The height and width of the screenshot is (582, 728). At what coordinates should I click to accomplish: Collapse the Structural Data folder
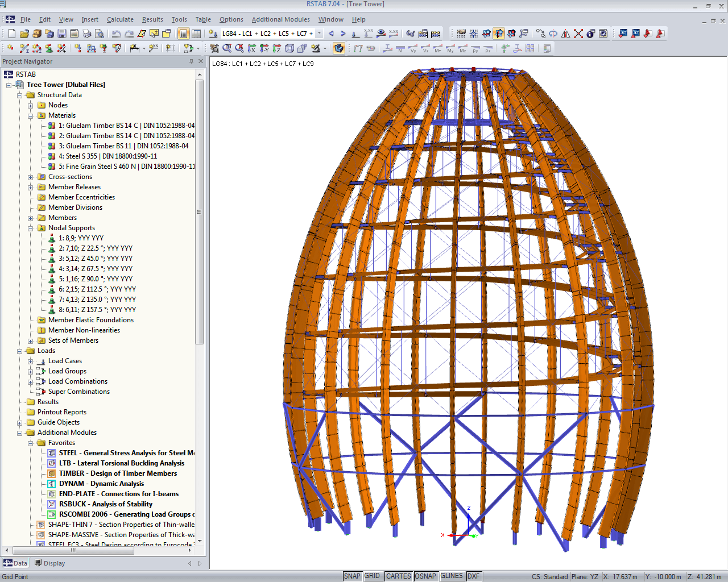click(x=19, y=95)
